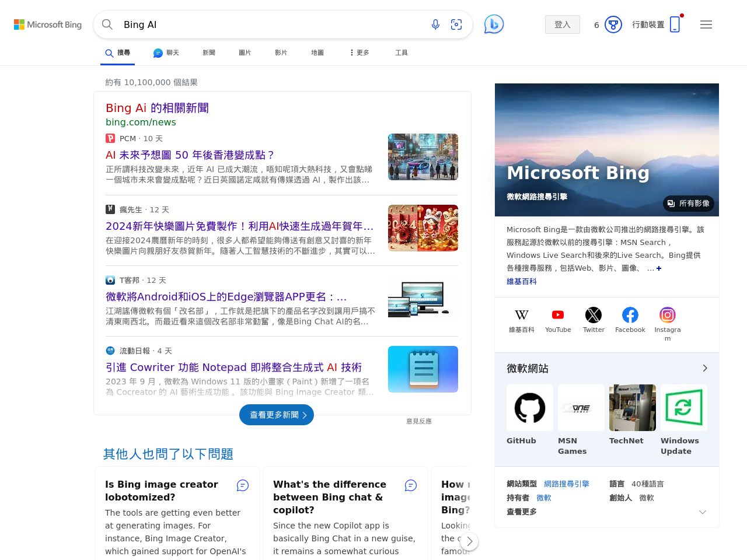Open 'Bing Ai 的相關新聞' heading link
747x560 pixels.
tap(157, 108)
